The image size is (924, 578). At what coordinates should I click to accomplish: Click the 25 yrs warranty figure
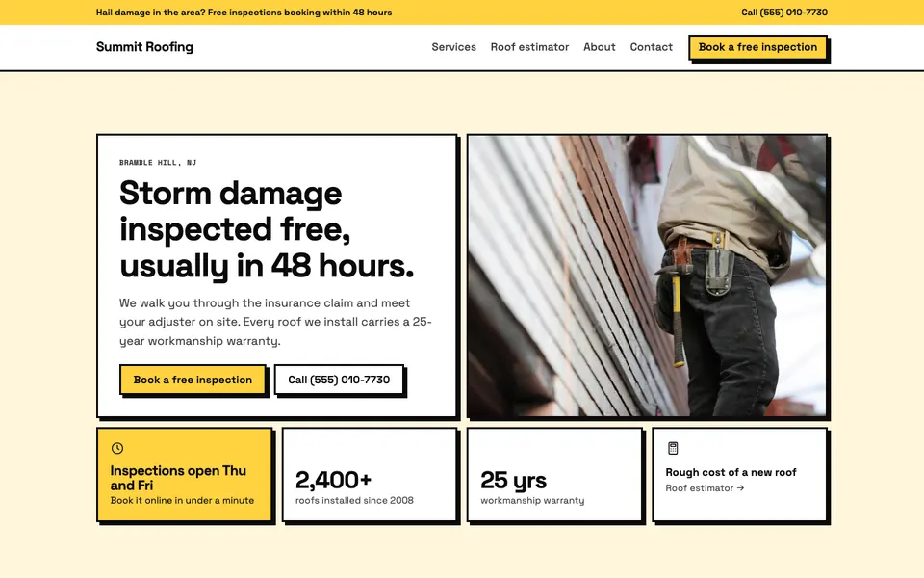click(x=513, y=480)
